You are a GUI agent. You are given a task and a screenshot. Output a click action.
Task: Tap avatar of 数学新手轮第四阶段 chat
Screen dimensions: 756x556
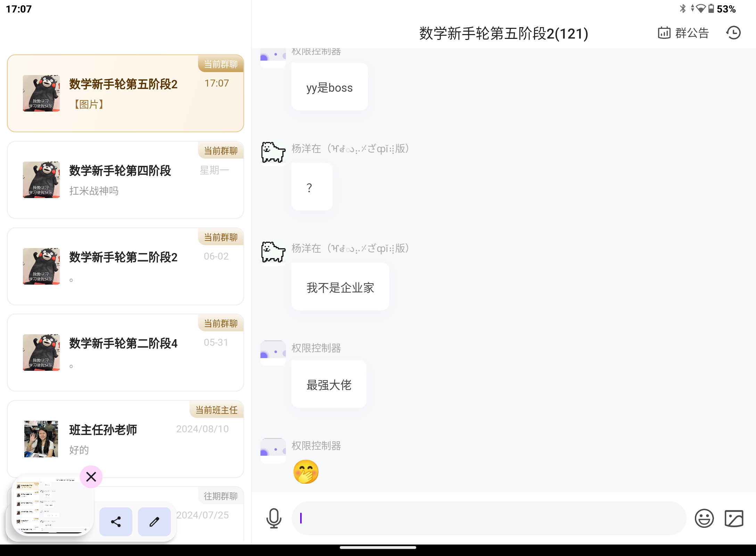point(41,180)
